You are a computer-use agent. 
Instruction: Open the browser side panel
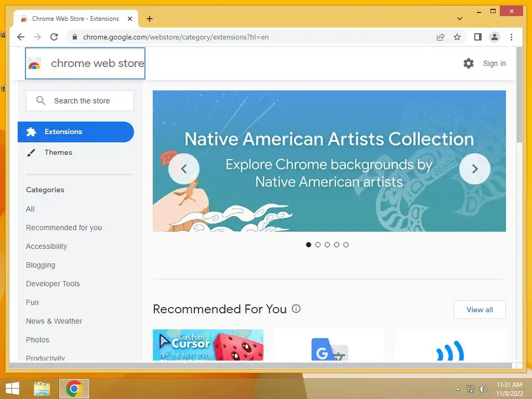click(478, 37)
